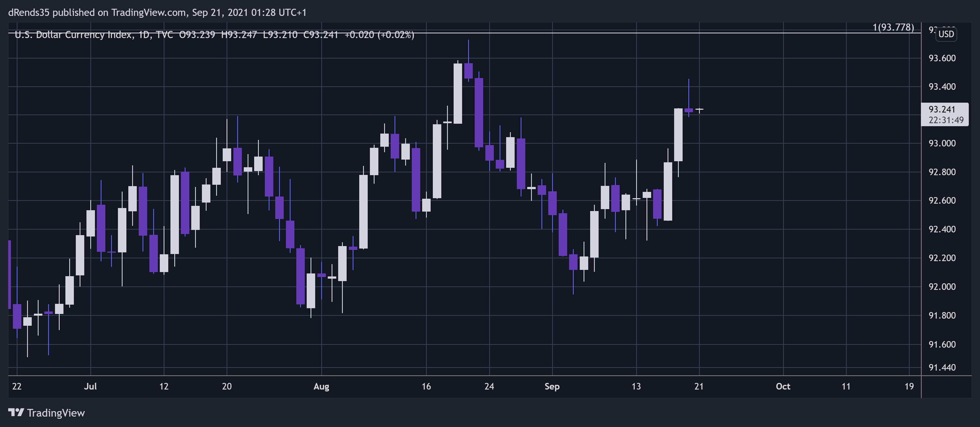Click the low value L93.210
The image size is (980, 427).
click(x=280, y=35)
